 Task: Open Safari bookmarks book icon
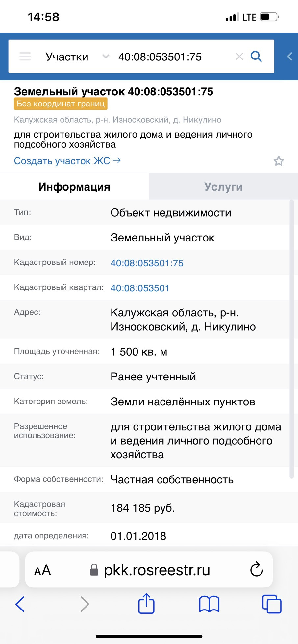click(209, 604)
